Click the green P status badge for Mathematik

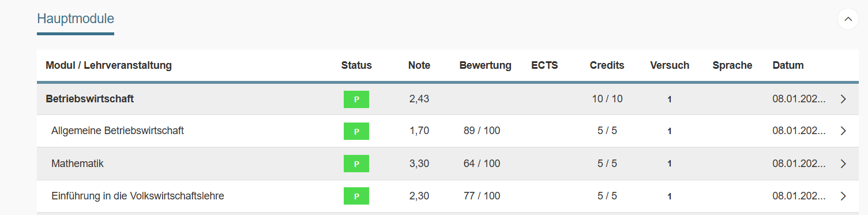point(356,164)
